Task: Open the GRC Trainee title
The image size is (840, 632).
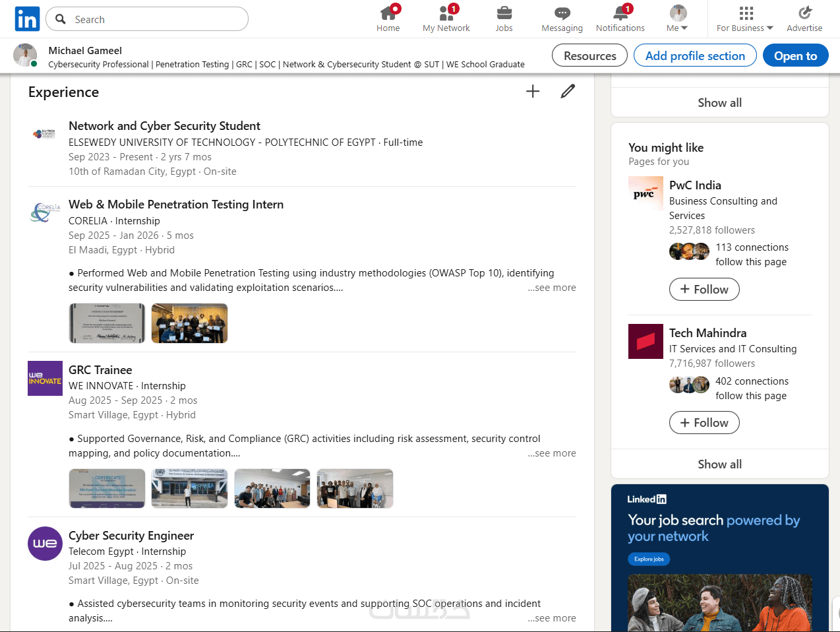Action: tap(100, 370)
